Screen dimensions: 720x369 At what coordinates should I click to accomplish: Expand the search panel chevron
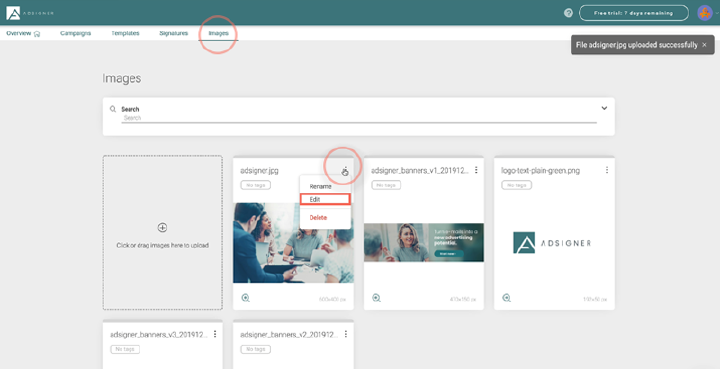tap(604, 108)
